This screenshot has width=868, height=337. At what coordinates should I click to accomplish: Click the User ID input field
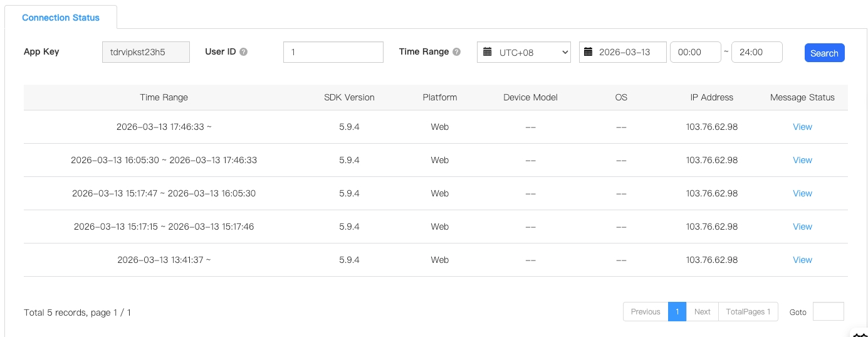[x=333, y=52]
